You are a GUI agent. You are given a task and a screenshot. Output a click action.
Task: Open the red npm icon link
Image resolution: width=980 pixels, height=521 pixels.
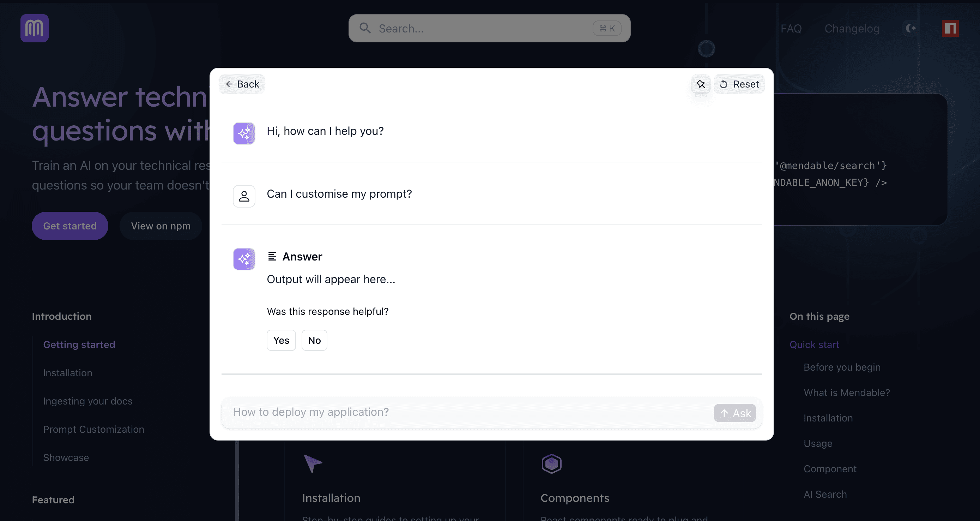(950, 28)
